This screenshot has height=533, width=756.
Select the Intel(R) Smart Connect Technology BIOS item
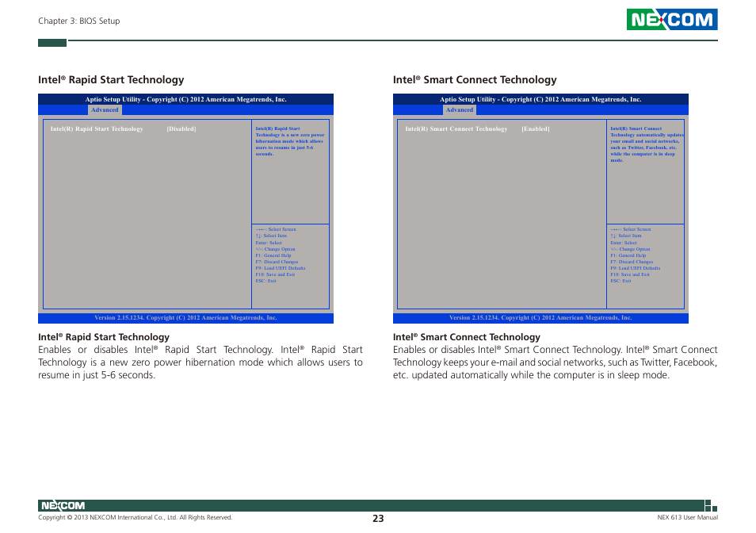456,128
